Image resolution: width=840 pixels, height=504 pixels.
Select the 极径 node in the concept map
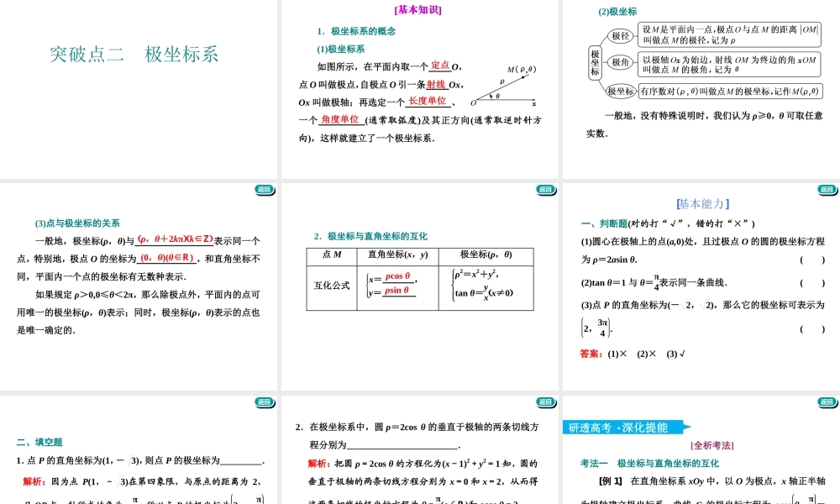pyautogui.click(x=618, y=36)
